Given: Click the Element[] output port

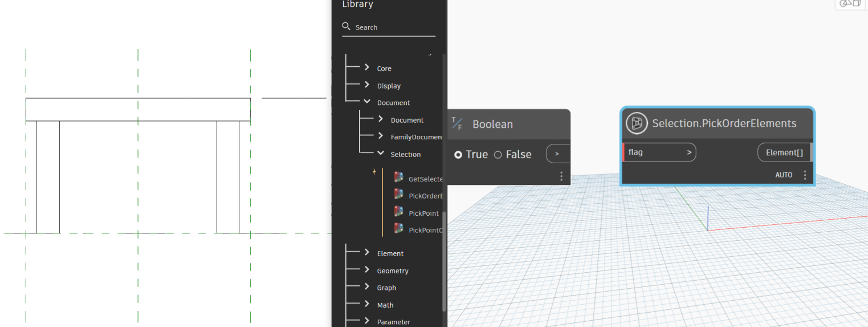Looking at the screenshot, I should (x=784, y=152).
